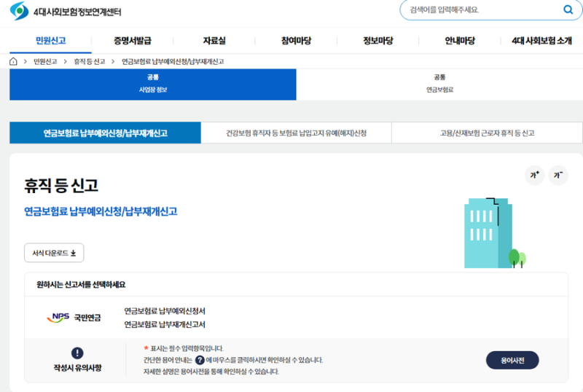Click the question mark help icon
The height and width of the screenshot is (392, 583).
coord(200,360)
